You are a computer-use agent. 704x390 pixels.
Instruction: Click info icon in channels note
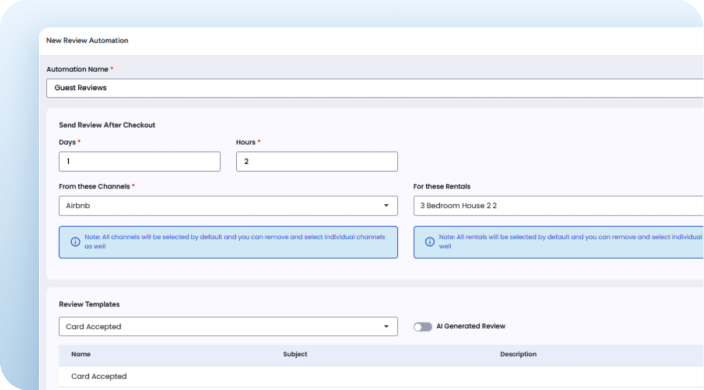[x=75, y=242]
